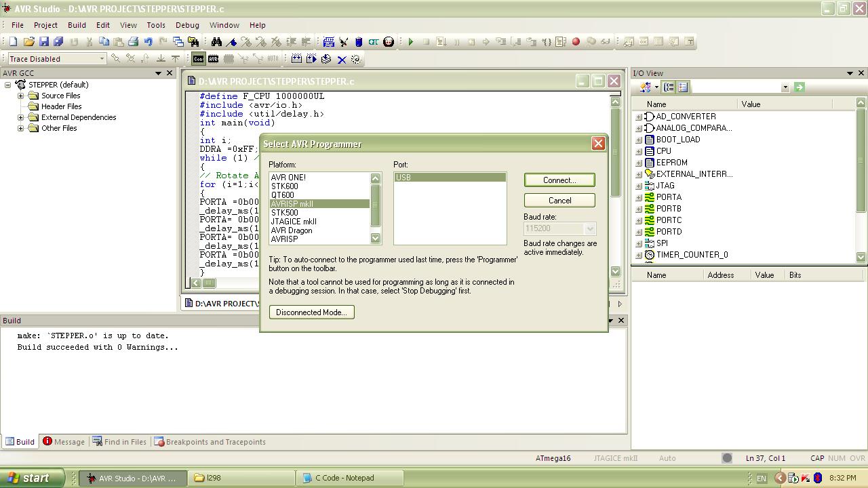Switch to the Message tab
868x488 pixels.
pyautogui.click(x=64, y=442)
